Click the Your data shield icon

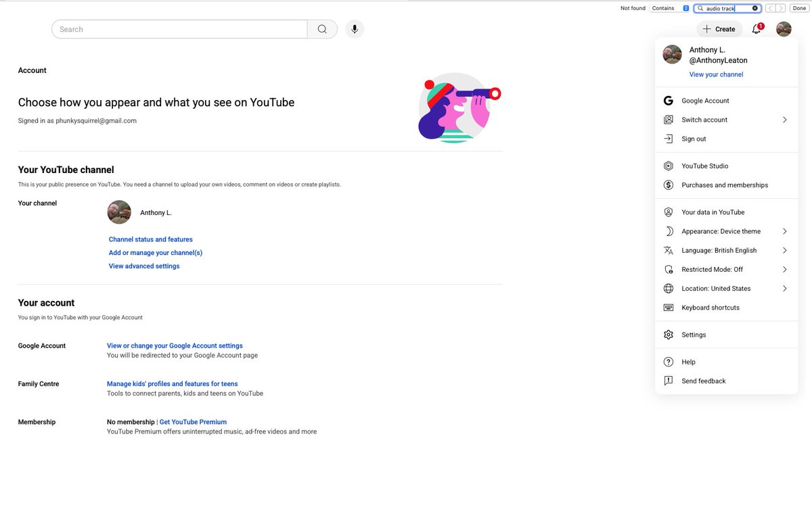(669, 212)
